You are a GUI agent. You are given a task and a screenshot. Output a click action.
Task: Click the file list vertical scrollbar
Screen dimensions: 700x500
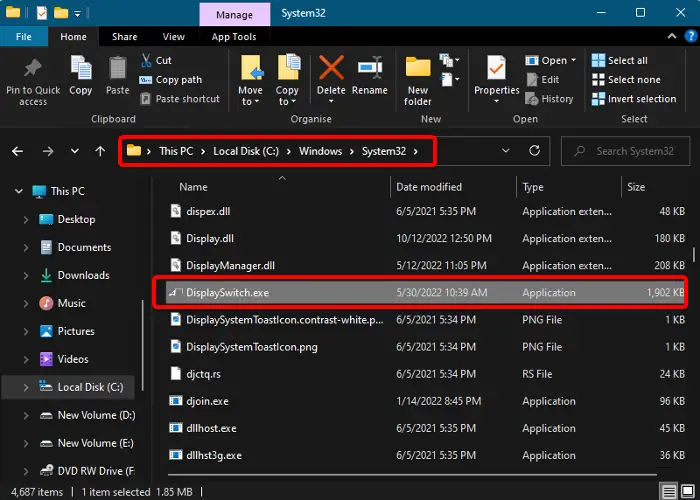click(693, 254)
